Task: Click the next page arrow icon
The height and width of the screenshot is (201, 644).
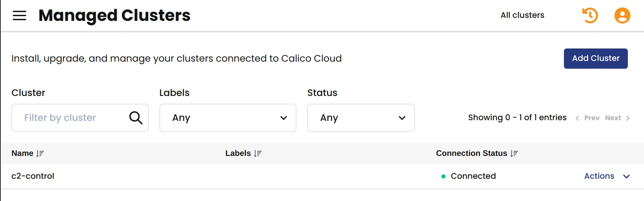Action: click(628, 118)
